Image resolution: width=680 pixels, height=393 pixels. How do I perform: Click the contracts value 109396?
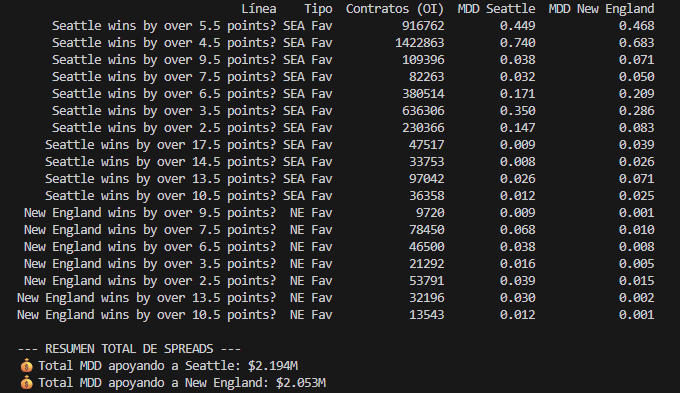click(x=423, y=59)
